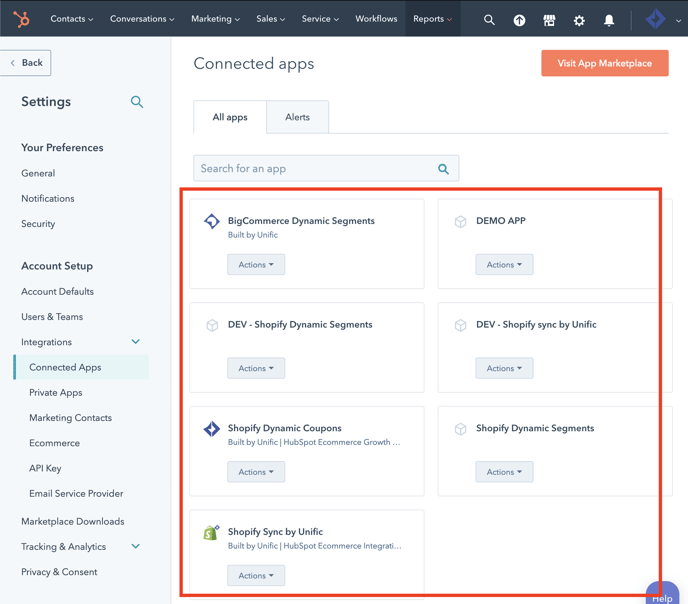Open Actions for BigCommerce Dynamic Segments
Image resolution: width=688 pixels, height=604 pixels.
pos(256,264)
